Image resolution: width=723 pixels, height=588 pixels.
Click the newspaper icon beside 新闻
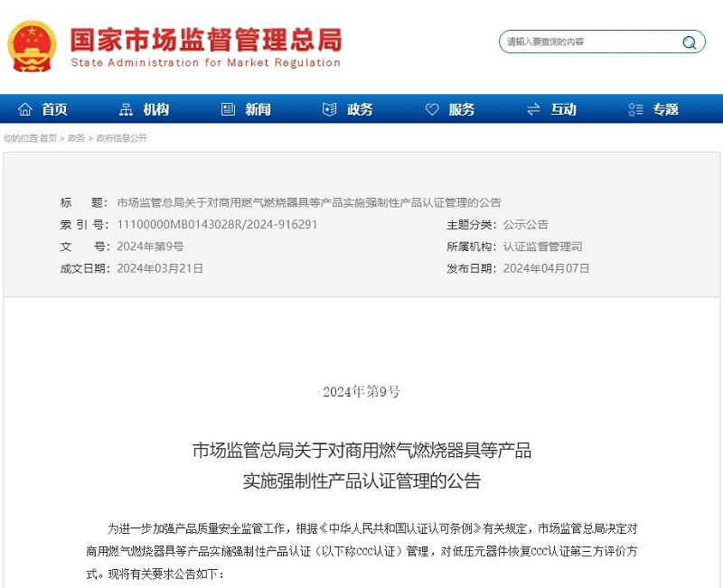[228, 109]
